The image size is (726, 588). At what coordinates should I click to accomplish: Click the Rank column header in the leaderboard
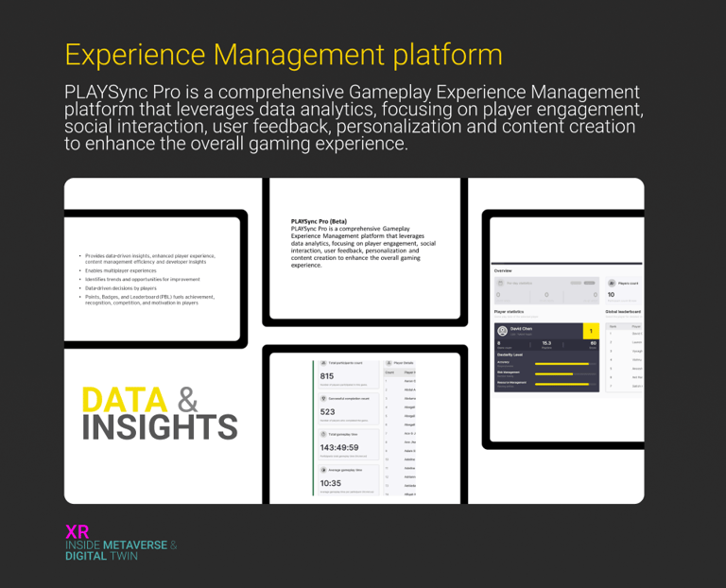click(x=613, y=326)
